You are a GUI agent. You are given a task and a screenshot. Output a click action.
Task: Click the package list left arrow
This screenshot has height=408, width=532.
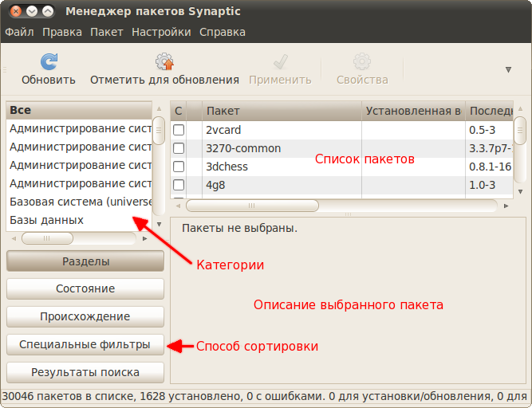coord(178,206)
